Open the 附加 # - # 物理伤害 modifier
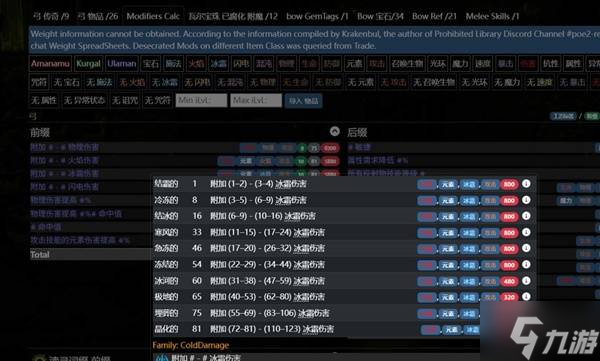This screenshot has height=361, width=600. 65,147
